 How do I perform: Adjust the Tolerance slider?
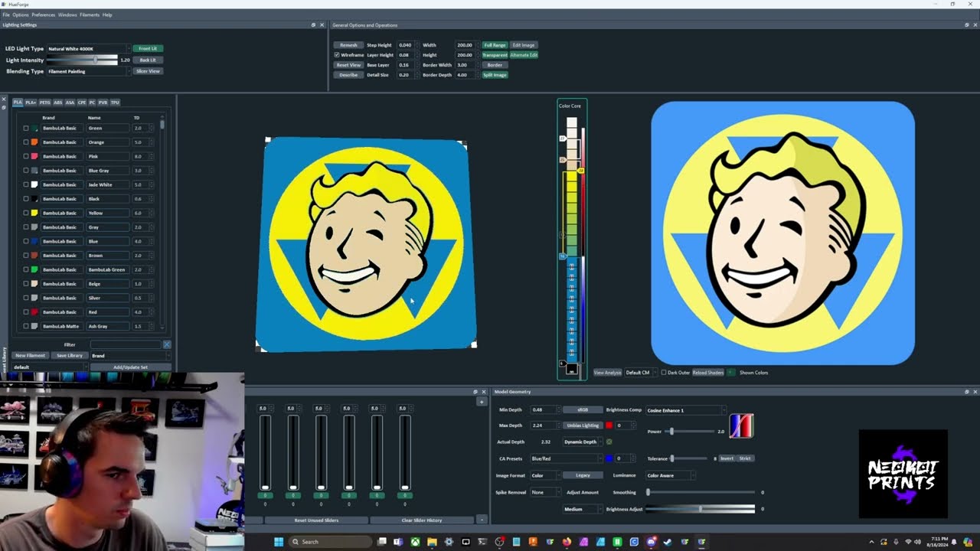pyautogui.click(x=689, y=458)
